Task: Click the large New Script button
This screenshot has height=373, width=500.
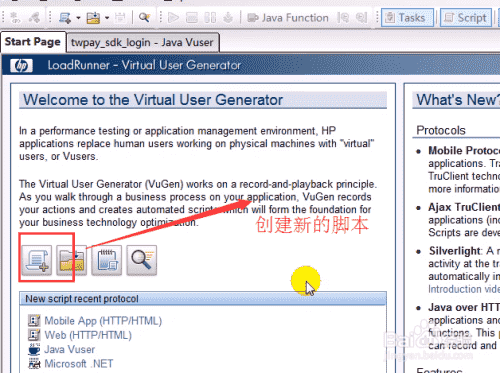Action: coord(37,260)
